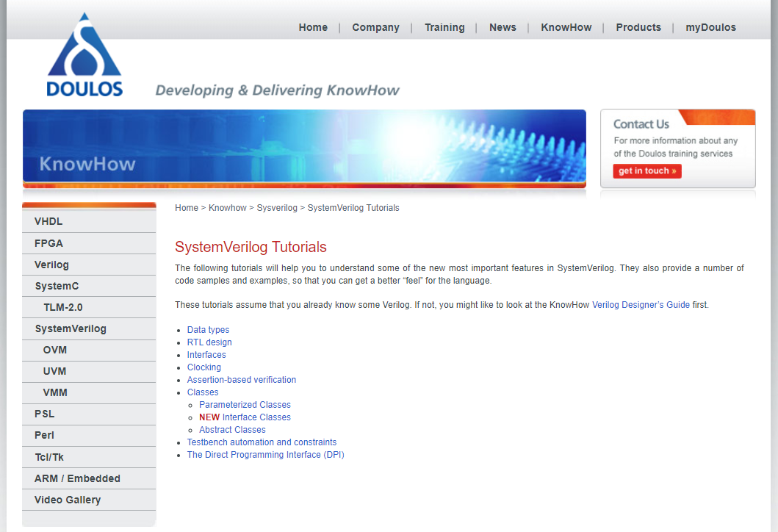Open the Abstract Classes link
Screen dimensions: 778x532
232,430
